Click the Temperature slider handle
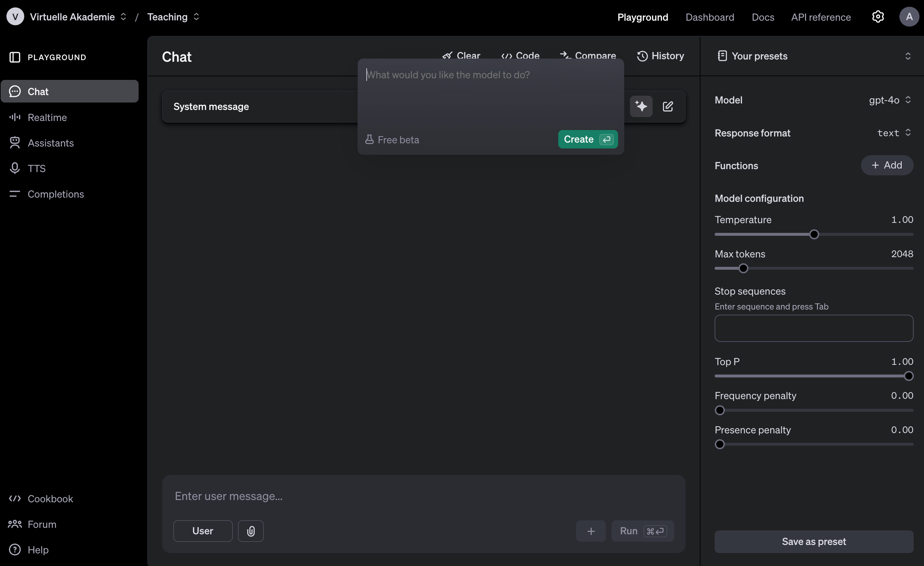 tap(814, 234)
